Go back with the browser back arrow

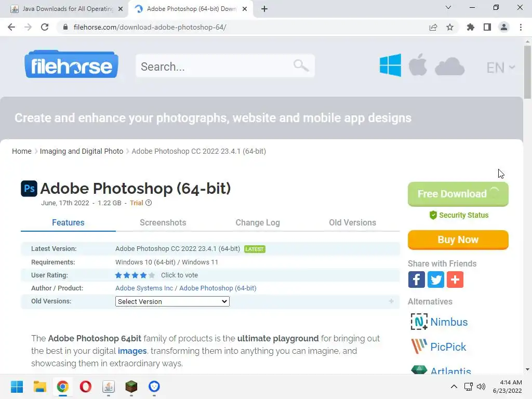(x=11, y=27)
